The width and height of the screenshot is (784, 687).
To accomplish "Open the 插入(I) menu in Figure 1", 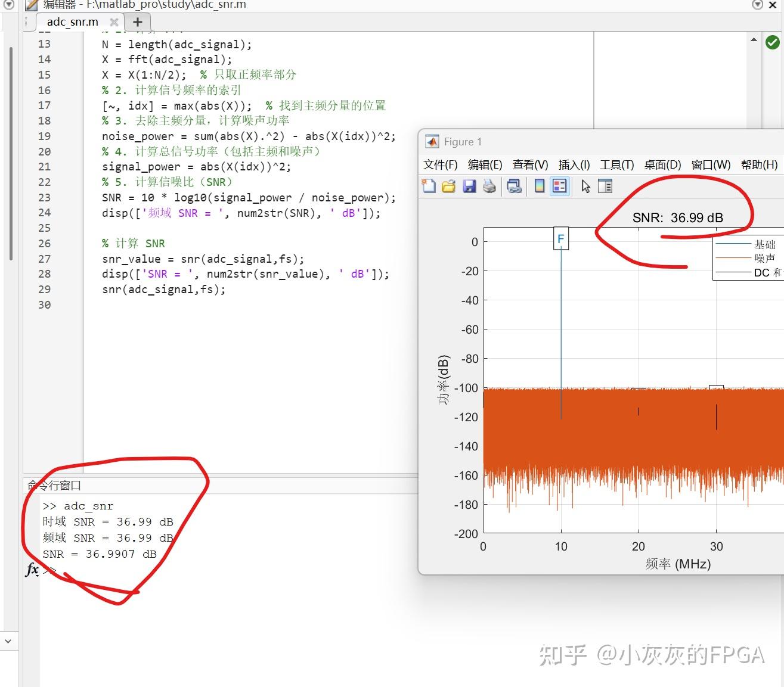I will click(x=574, y=165).
